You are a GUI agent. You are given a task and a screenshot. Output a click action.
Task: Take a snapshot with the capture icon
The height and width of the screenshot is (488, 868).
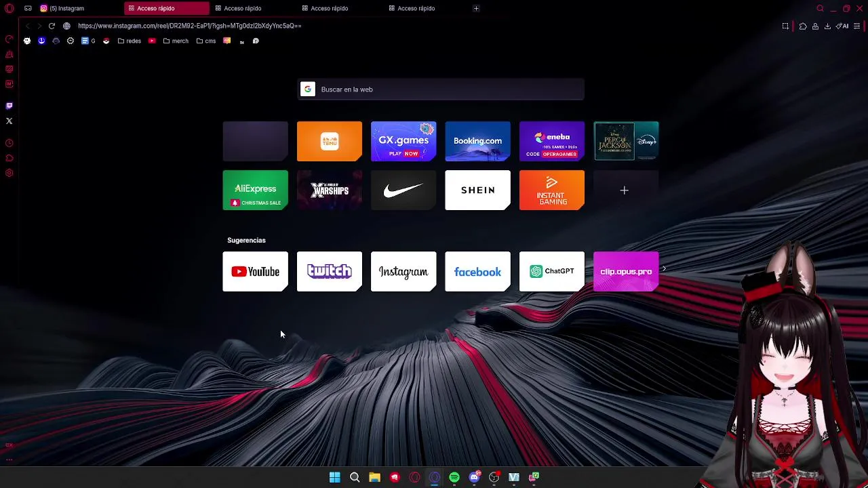(785, 26)
